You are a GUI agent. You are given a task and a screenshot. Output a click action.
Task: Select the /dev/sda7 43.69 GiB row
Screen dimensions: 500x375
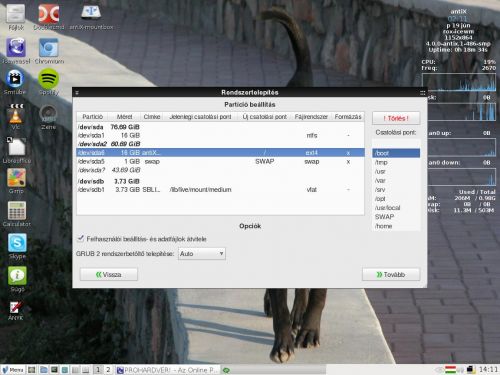click(220, 170)
